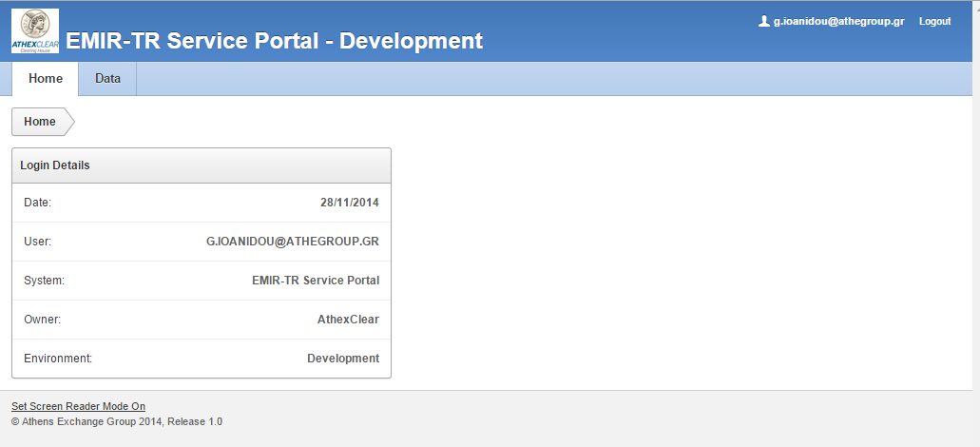Click the EMIR-TR Service Portal system value
The image size is (980, 447).
click(316, 281)
